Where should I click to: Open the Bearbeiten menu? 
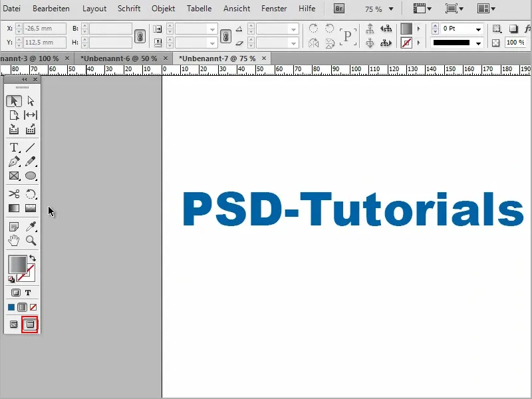51,9
